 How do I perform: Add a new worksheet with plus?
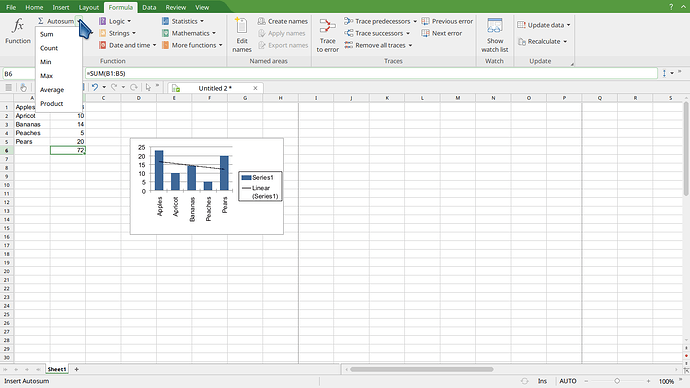tap(77, 369)
